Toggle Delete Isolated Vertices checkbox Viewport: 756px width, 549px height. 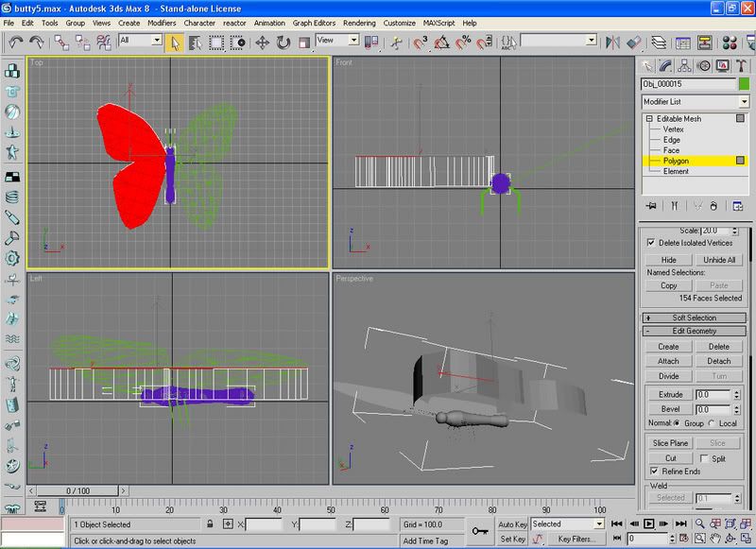[x=649, y=243]
